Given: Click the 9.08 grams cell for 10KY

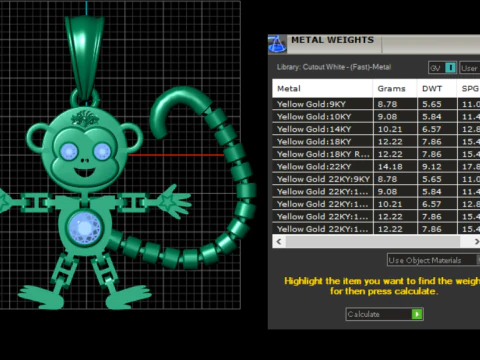Looking at the screenshot, I should pos(395,117).
